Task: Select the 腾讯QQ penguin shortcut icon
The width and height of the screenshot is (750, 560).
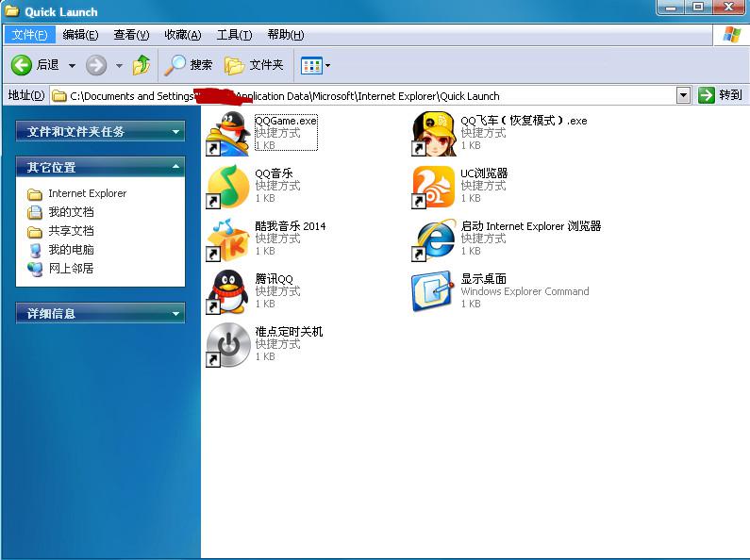Action: 228,292
